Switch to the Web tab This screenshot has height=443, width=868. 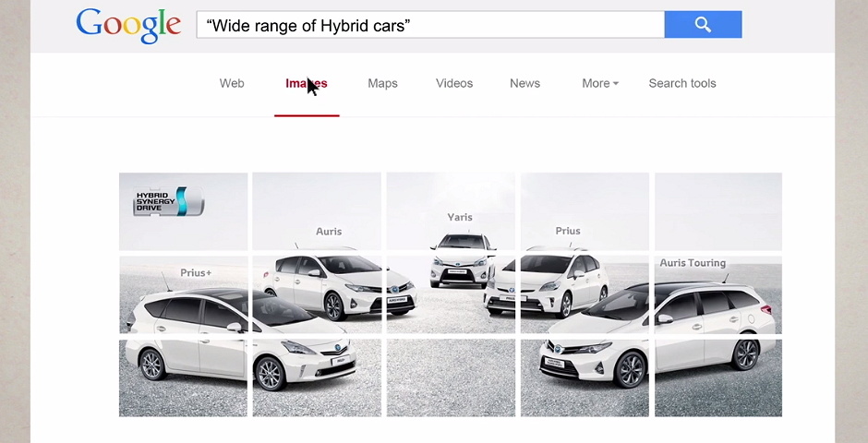(232, 83)
